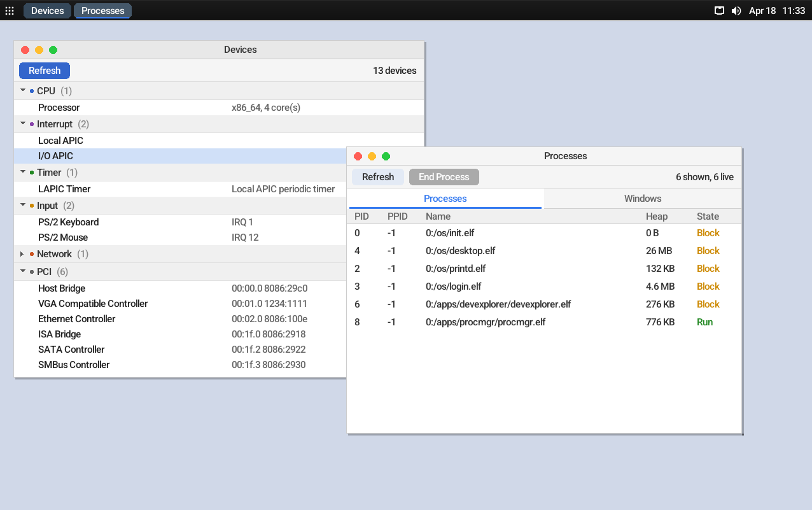Expand the Network category
Viewport: 812px width, 510px height.
(x=23, y=254)
